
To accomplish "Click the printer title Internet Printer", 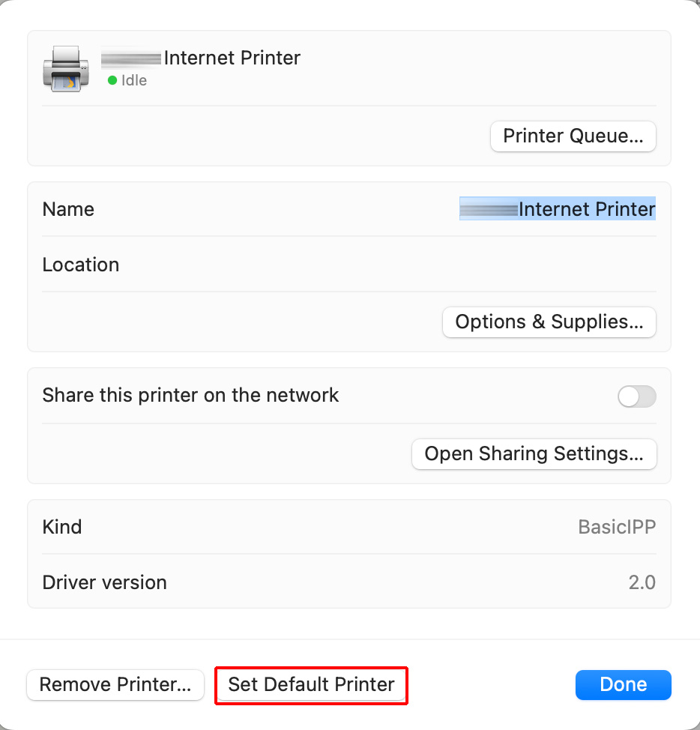I will click(232, 58).
